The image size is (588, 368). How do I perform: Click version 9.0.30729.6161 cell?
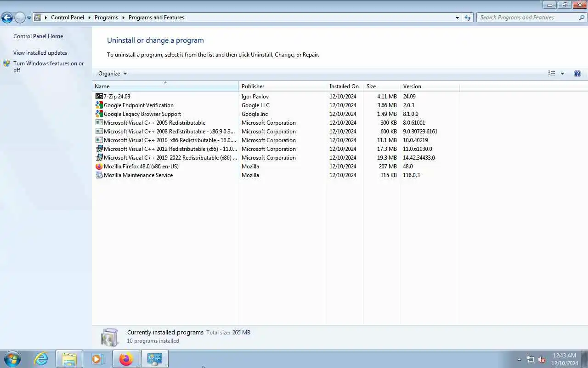tap(420, 132)
